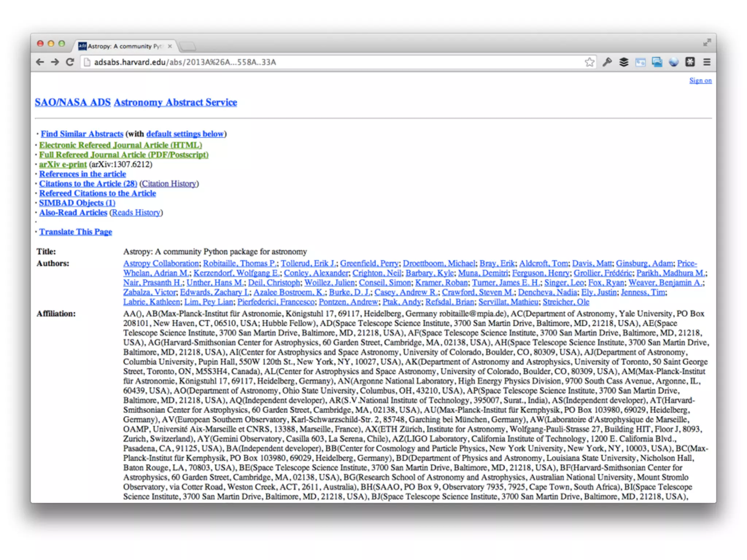Open a new blank tab
Image resolution: width=747 pixels, height=560 pixels.
click(x=188, y=46)
